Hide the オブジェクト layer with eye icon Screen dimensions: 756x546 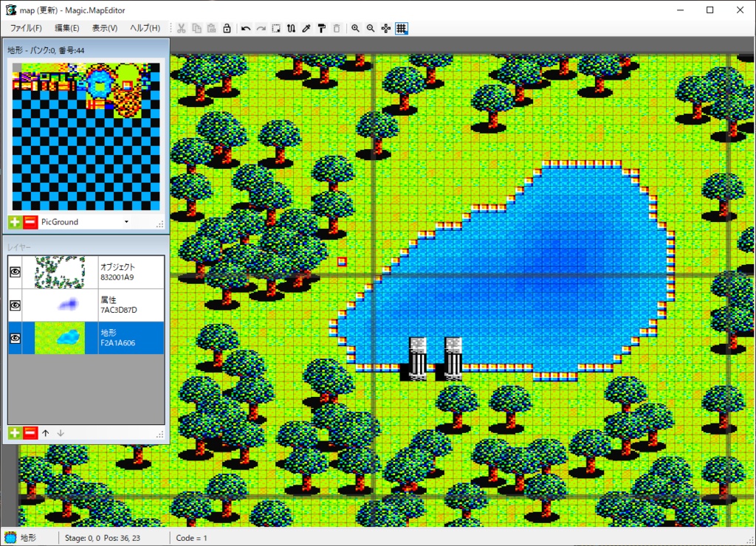tap(15, 272)
